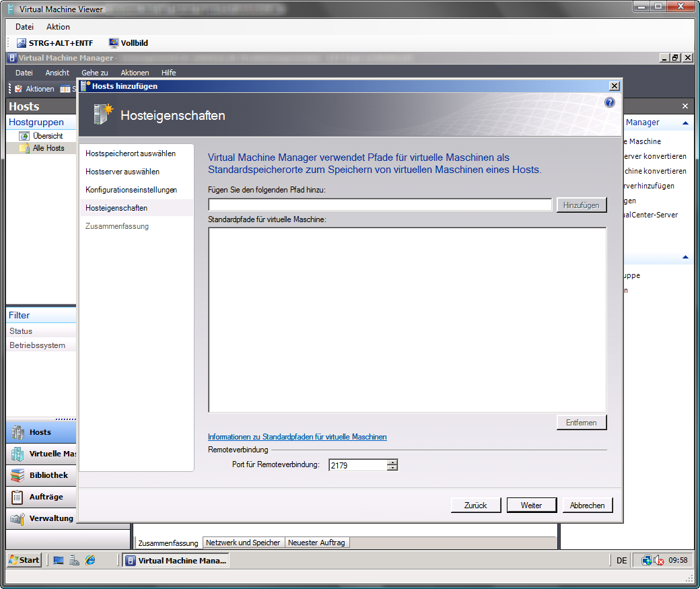Open the Ansicht menu
This screenshot has height=589, width=700.
click(x=57, y=73)
